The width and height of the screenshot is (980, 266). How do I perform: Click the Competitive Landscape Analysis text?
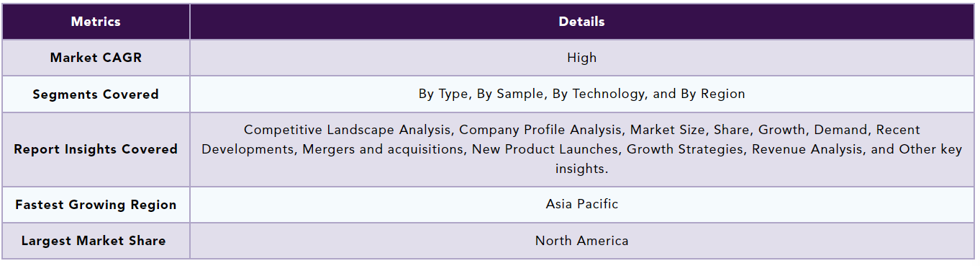coord(348,130)
